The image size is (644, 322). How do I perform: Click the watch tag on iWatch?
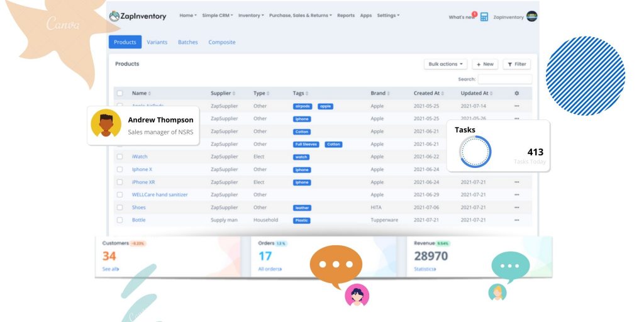(301, 157)
